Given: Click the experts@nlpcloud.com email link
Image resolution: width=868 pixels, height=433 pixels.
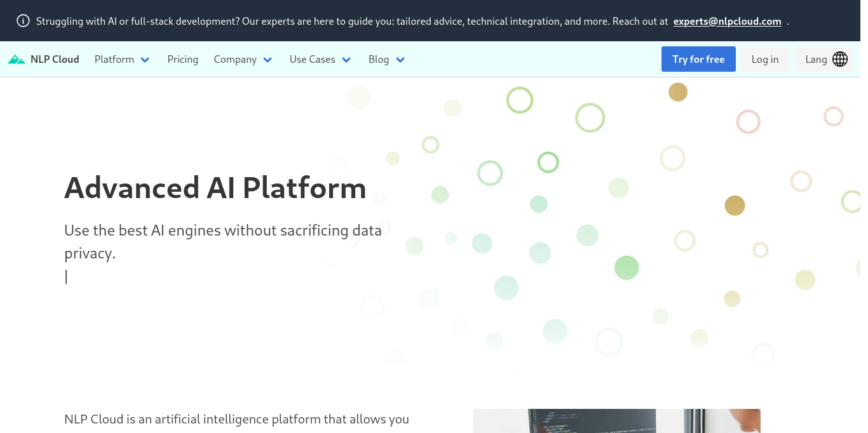Looking at the screenshot, I should tap(728, 21).
